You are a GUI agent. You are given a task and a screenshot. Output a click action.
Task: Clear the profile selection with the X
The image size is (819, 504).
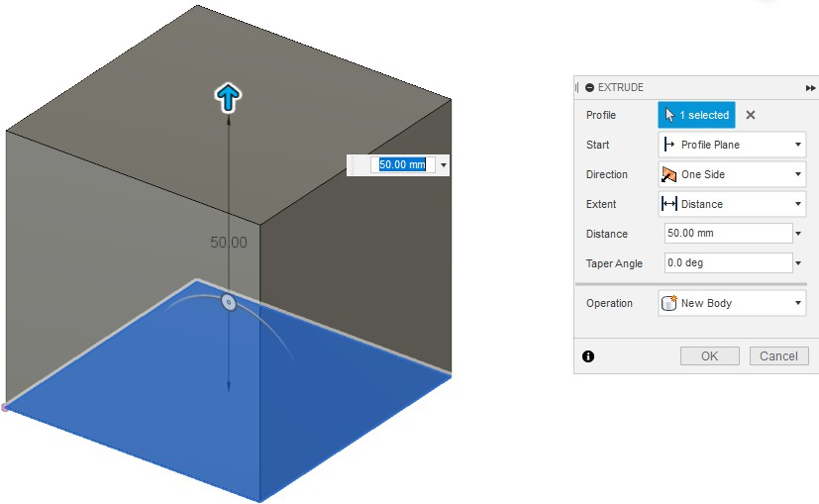click(x=751, y=115)
